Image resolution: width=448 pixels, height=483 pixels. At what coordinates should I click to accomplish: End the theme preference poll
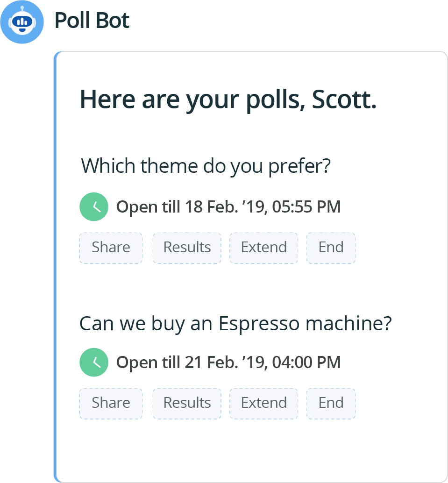(x=331, y=248)
